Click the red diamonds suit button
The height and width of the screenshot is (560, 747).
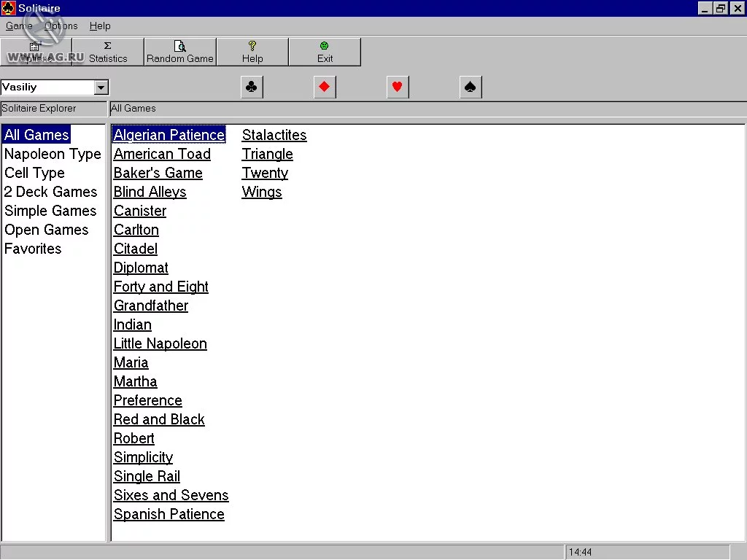(x=325, y=87)
